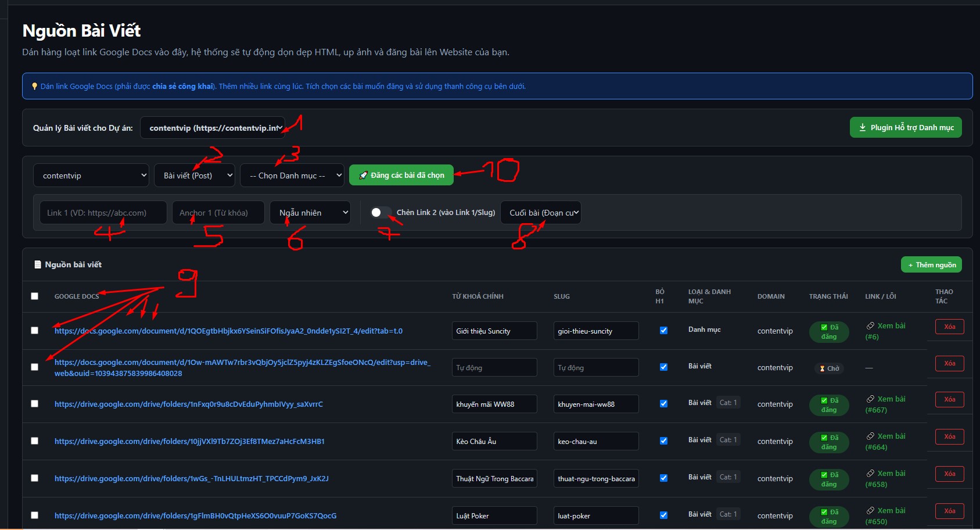Click the lightbulb icon in the info banner
Image resolution: width=980 pixels, height=530 pixels.
35,87
